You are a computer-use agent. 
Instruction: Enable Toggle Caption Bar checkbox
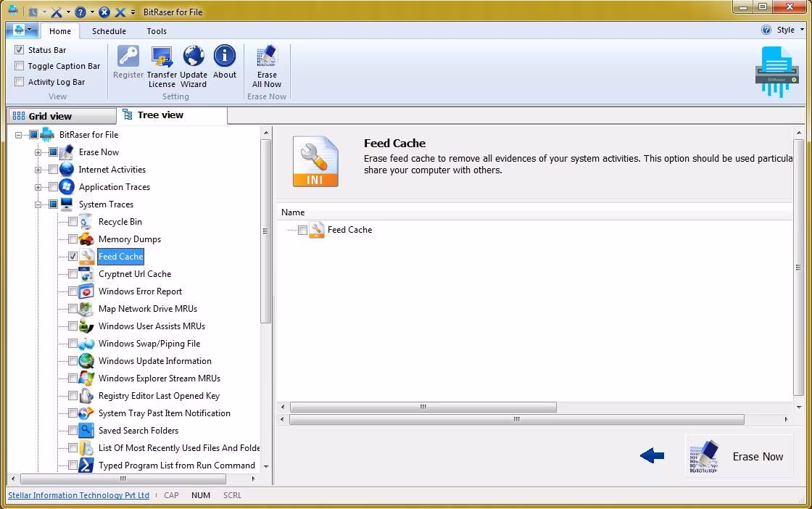tap(19, 66)
